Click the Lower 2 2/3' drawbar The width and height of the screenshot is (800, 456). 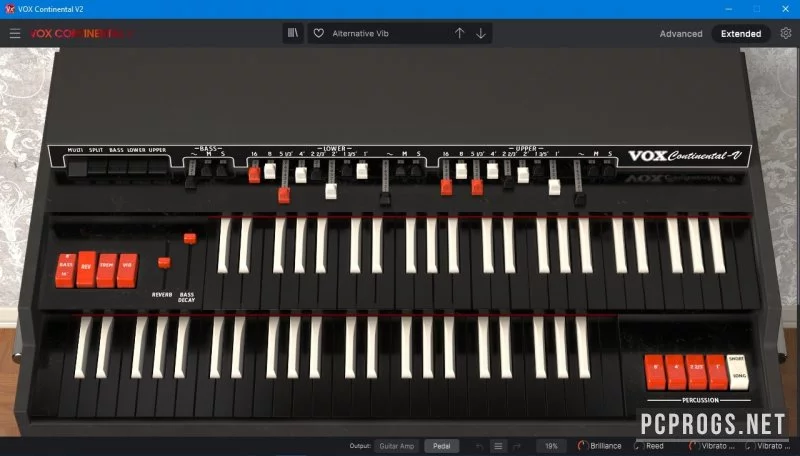316,174
